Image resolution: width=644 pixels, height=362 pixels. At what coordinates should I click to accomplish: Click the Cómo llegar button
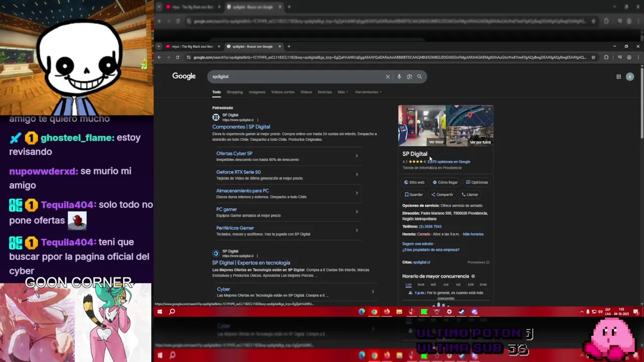(x=445, y=183)
